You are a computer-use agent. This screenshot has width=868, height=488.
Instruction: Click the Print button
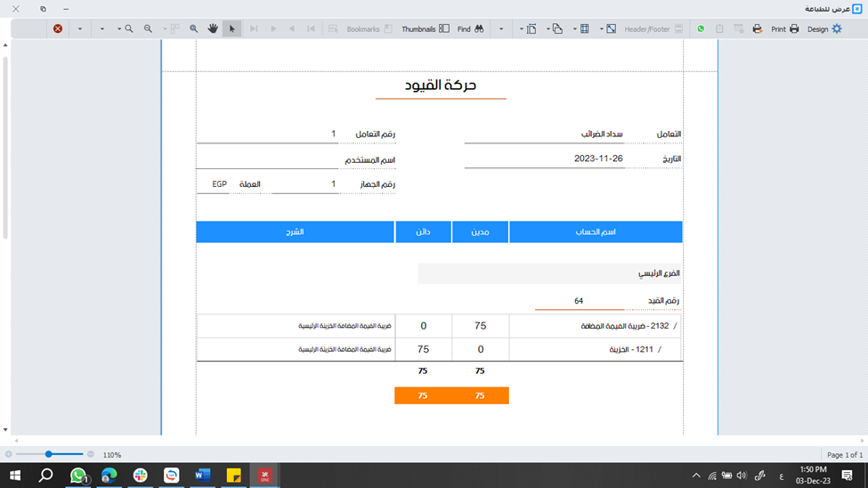click(785, 28)
